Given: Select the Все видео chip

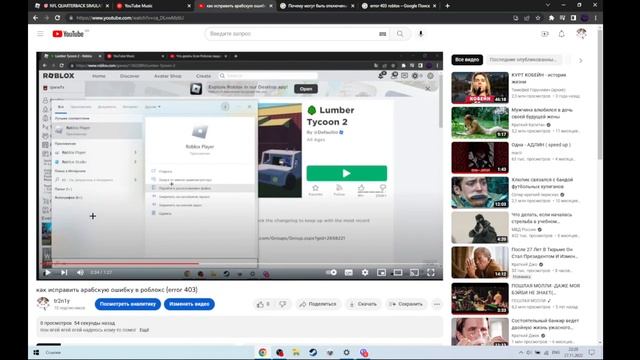Looking at the screenshot, I should pyautogui.click(x=467, y=60).
